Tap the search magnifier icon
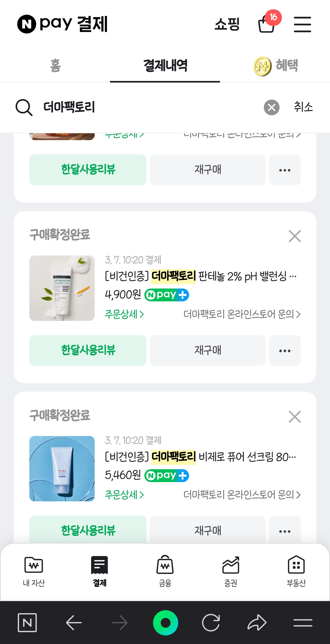 pos(24,108)
